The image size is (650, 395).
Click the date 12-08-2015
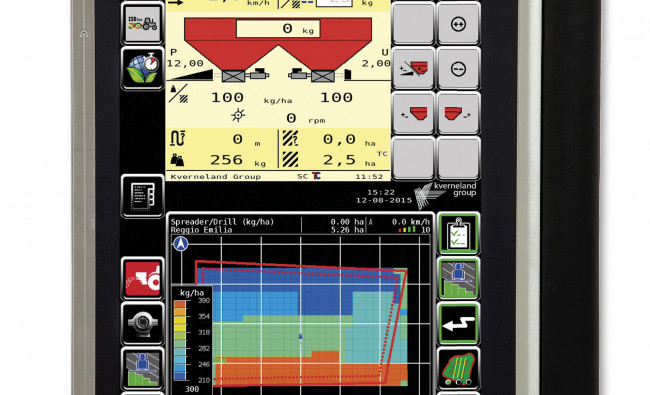click(x=384, y=200)
